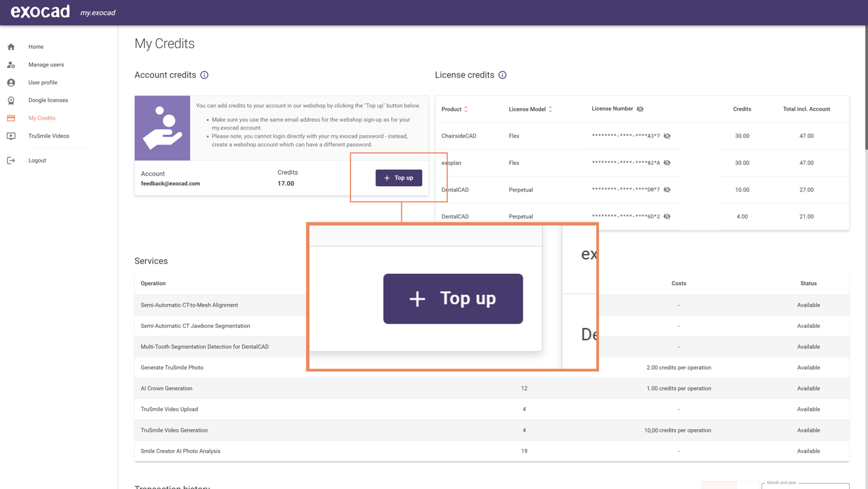
Task: Click the Logout arrow icon
Action: click(11, 160)
